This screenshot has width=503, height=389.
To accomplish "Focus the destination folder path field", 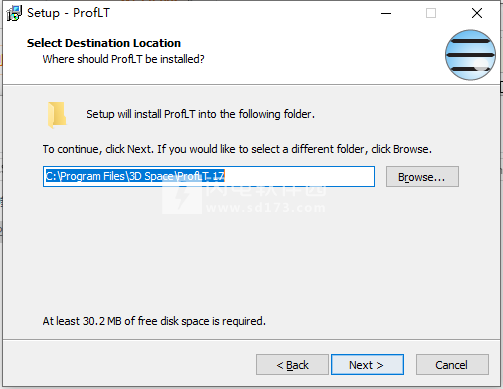I will [x=209, y=176].
